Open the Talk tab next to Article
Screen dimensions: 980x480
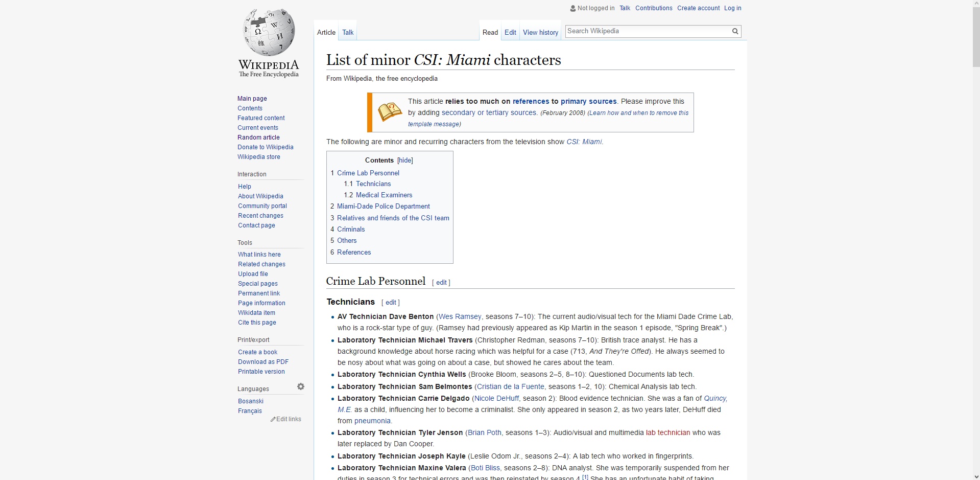tap(348, 32)
